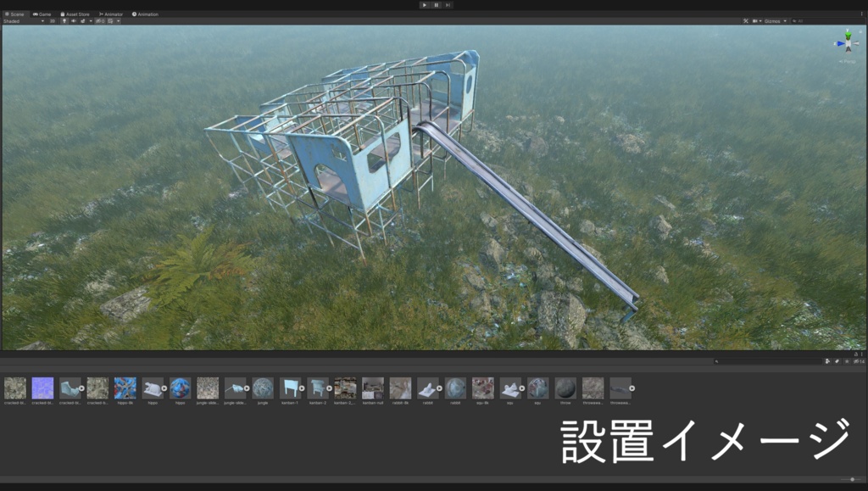Select the rabbit-8k texture asset
868x491 pixels.
coord(400,388)
